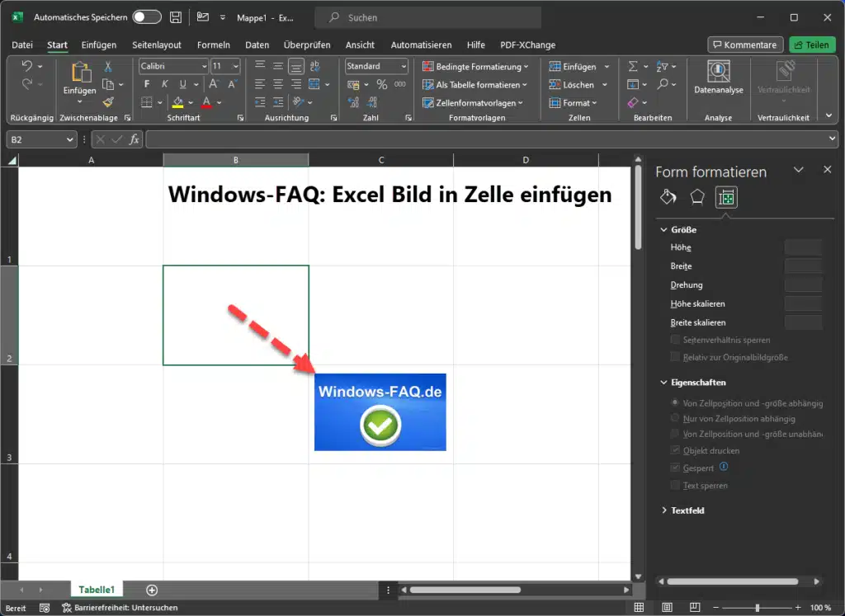Image resolution: width=845 pixels, height=616 pixels.
Task: Open Fill & Line paint bucket tab
Action: click(x=668, y=197)
